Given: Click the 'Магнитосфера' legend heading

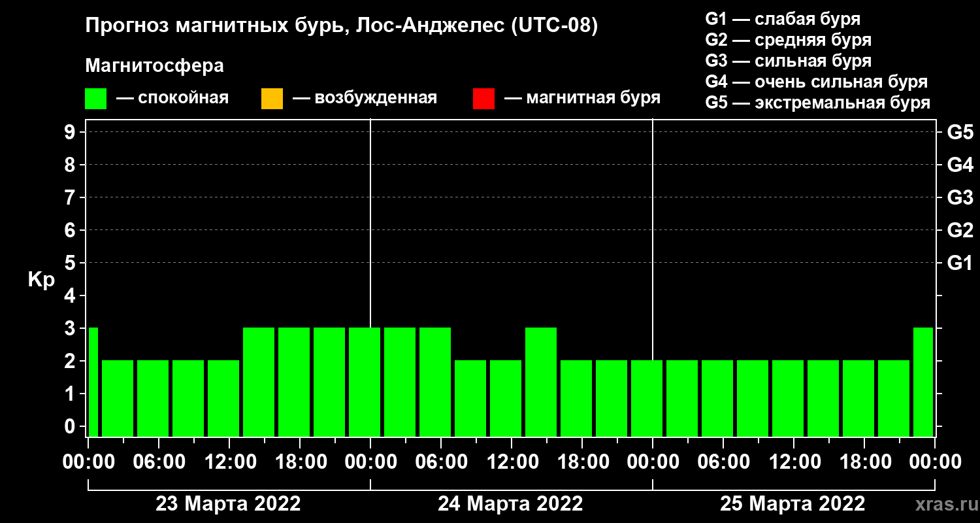Looking at the screenshot, I should pyautogui.click(x=155, y=67).
